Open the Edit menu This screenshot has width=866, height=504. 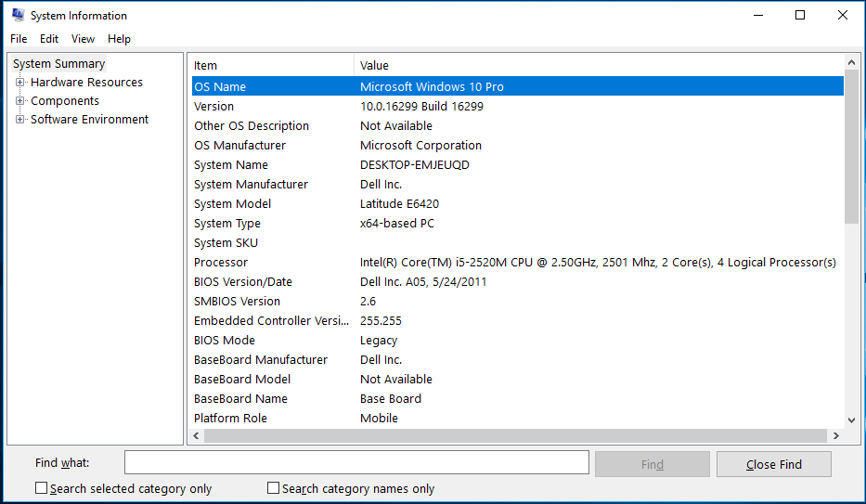49,39
